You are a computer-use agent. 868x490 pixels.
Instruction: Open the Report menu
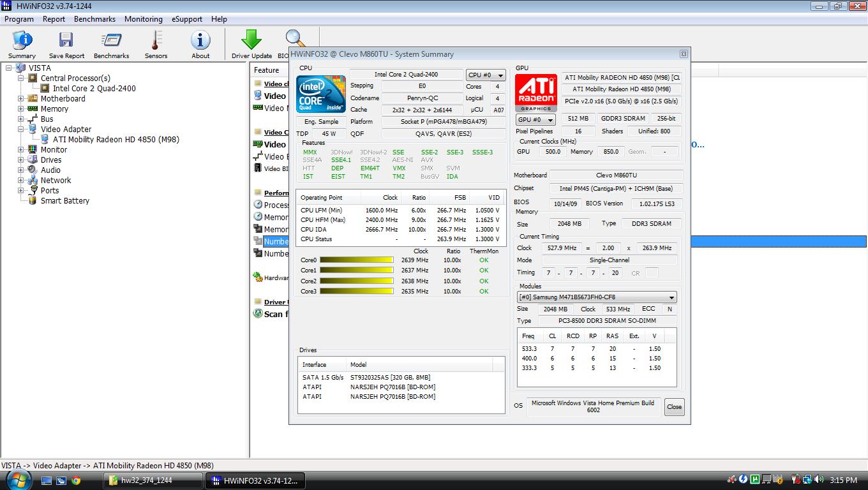(x=54, y=19)
